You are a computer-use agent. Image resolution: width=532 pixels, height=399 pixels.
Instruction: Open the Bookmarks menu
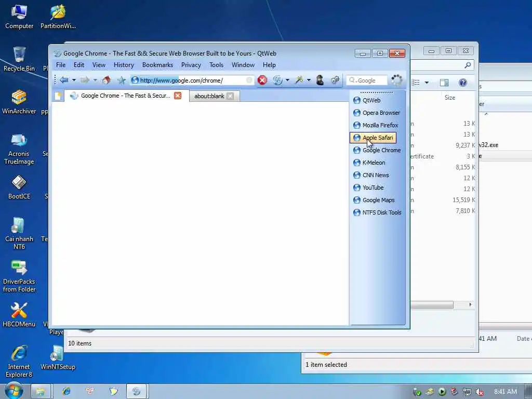[x=157, y=65]
